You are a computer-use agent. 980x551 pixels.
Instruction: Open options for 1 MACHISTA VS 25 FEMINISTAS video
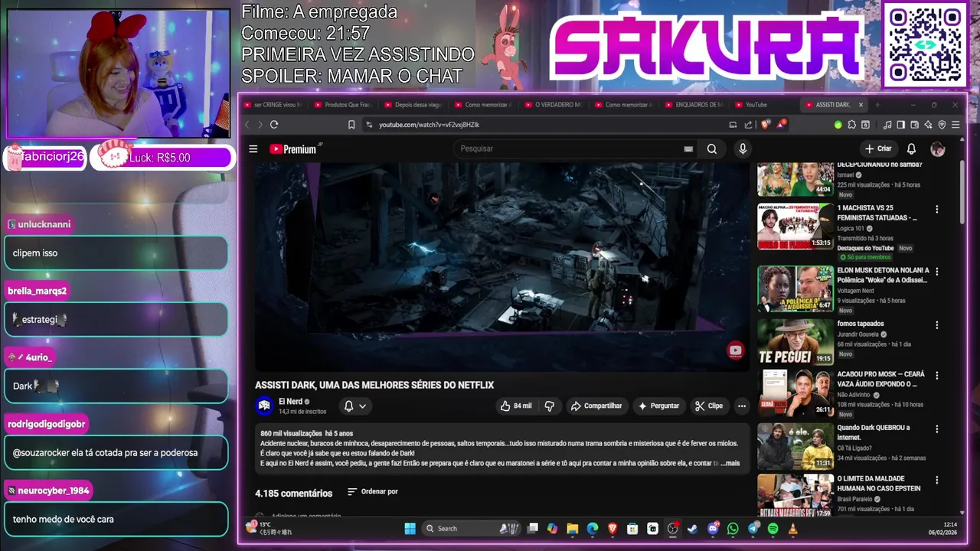point(936,209)
